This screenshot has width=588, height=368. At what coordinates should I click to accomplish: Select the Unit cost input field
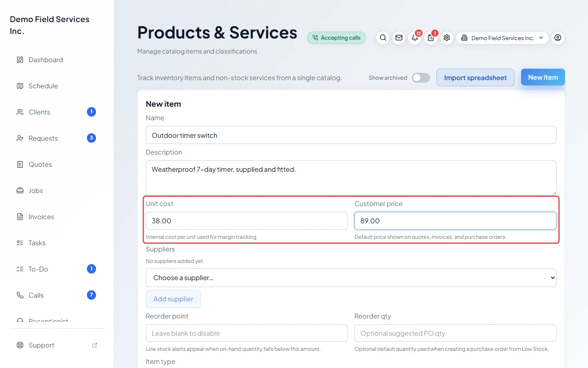click(x=247, y=221)
